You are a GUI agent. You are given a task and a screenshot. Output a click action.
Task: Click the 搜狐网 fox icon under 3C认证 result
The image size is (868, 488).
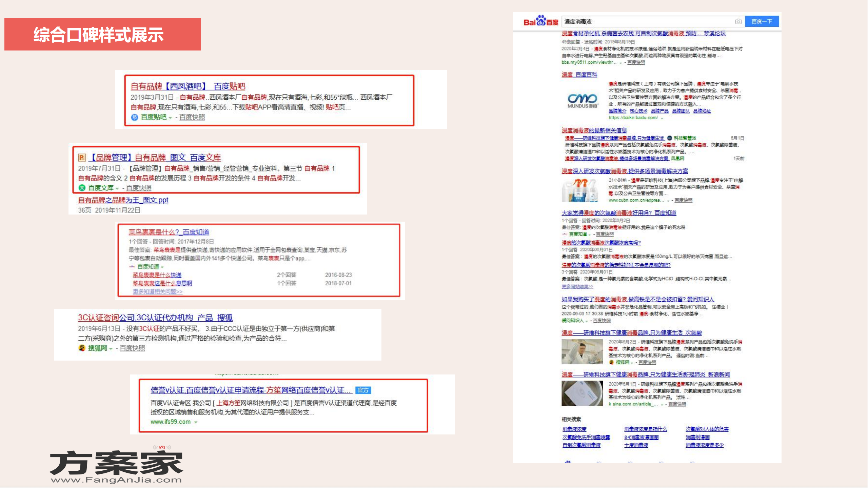pyautogui.click(x=82, y=348)
